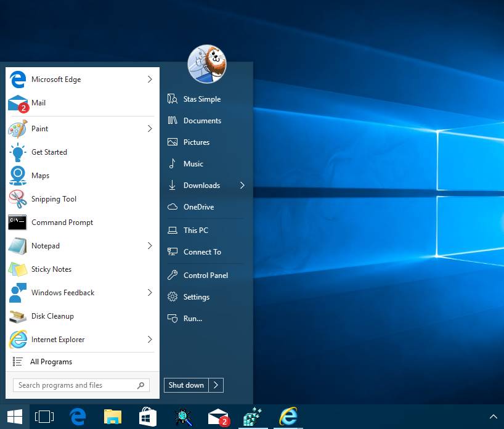Image resolution: width=504 pixels, height=429 pixels.
Task: Open the taskbar Mail icon with badge
Action: pyautogui.click(x=219, y=417)
